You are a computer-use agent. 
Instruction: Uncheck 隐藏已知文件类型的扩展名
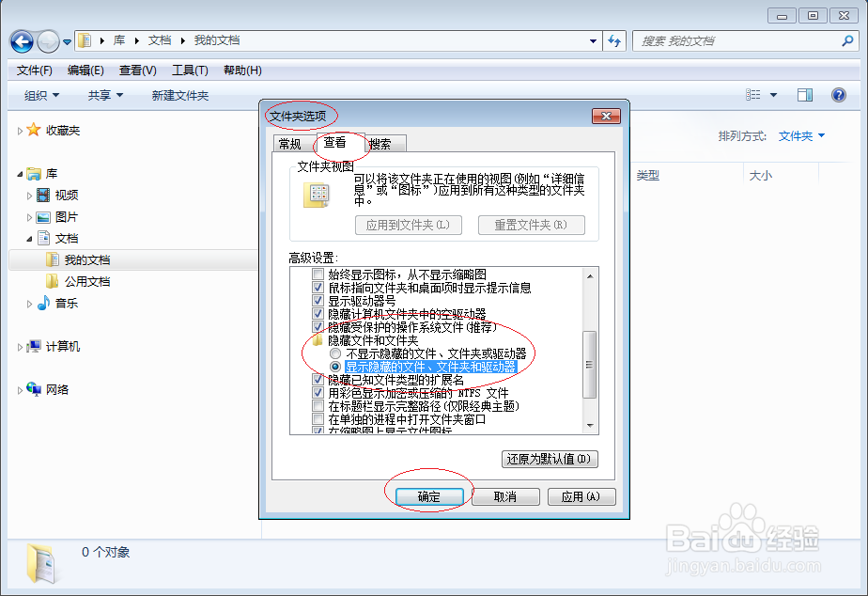click(x=318, y=380)
